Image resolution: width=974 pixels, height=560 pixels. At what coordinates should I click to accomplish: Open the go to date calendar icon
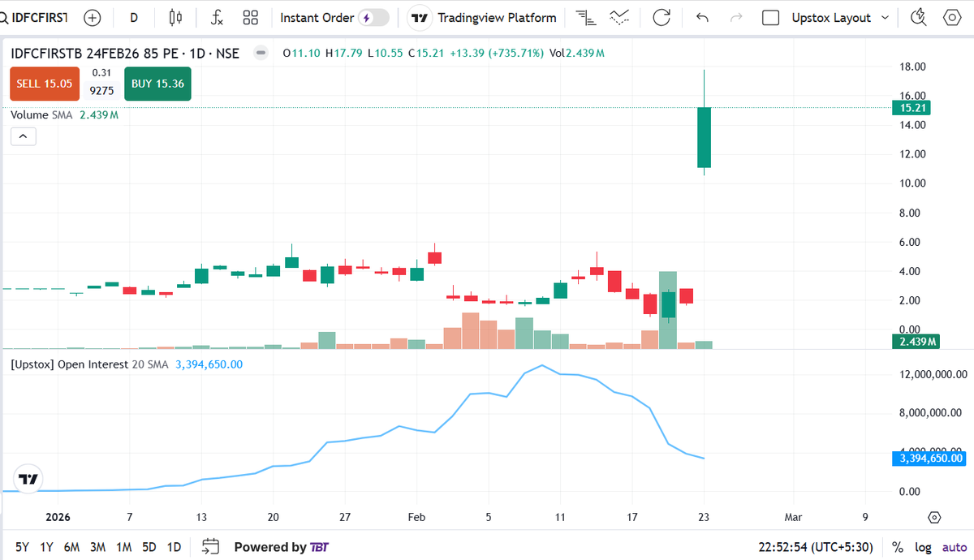pyautogui.click(x=210, y=546)
